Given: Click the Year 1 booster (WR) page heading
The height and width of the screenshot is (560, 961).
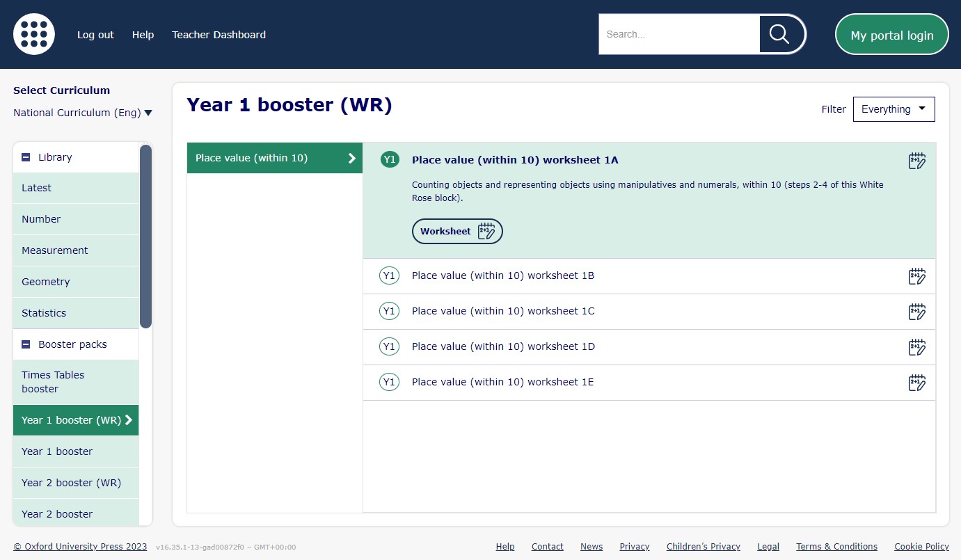Looking at the screenshot, I should [289, 105].
